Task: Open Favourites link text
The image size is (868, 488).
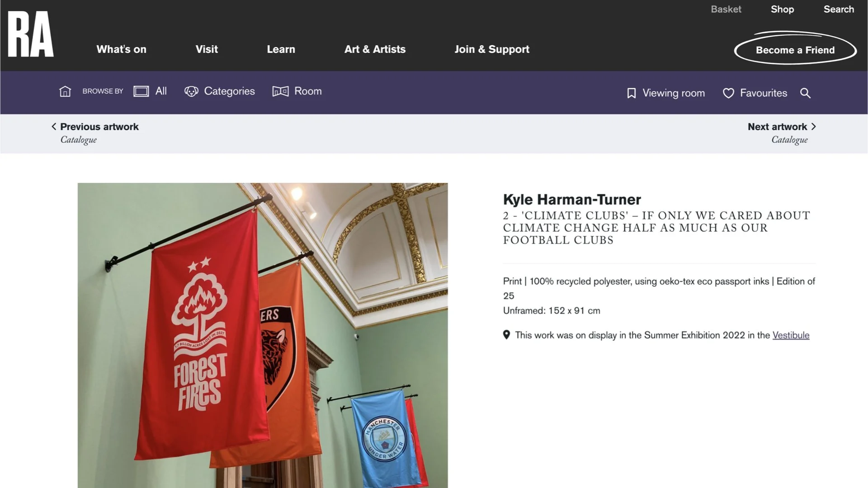Action: 764,93
